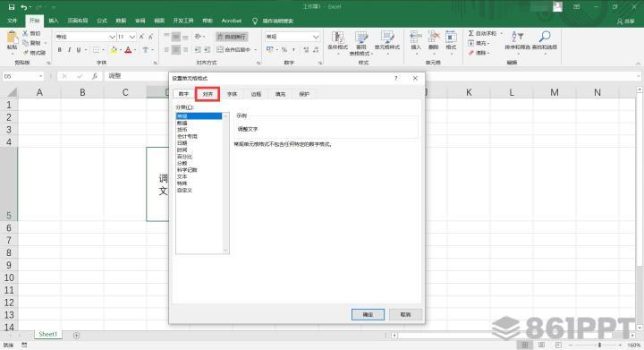The width and height of the screenshot is (644, 350).
Task: Select Date (日期) in category list
Action: click(x=199, y=143)
